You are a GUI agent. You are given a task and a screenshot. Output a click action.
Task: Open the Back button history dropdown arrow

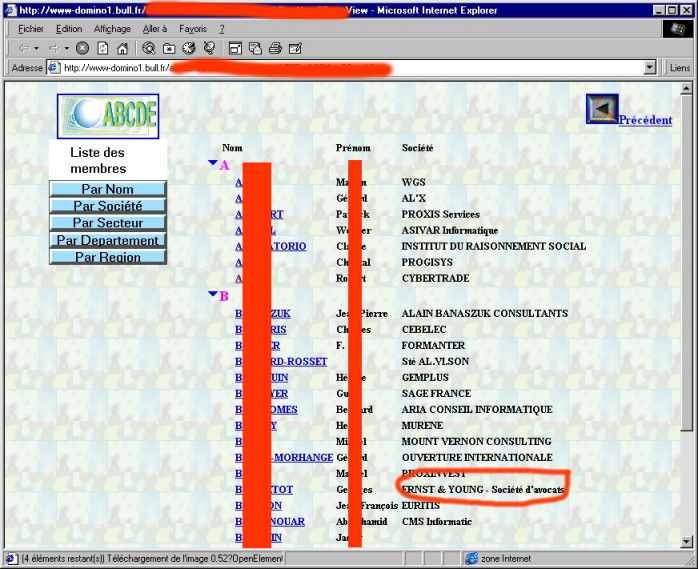(37, 48)
